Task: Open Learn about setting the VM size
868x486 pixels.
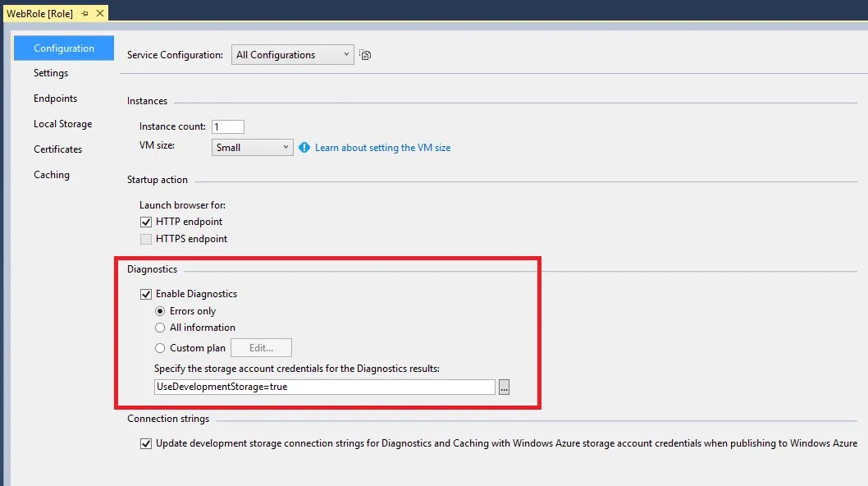Action: coord(382,148)
